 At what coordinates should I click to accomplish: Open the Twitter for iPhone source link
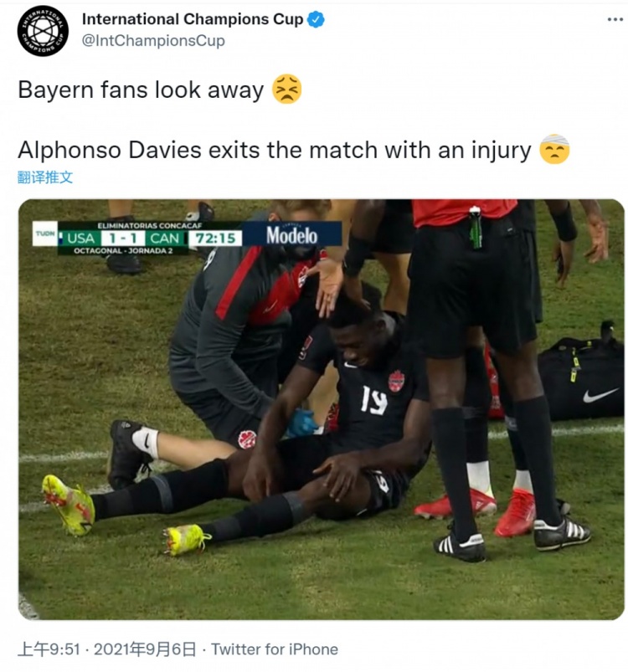[275, 649]
